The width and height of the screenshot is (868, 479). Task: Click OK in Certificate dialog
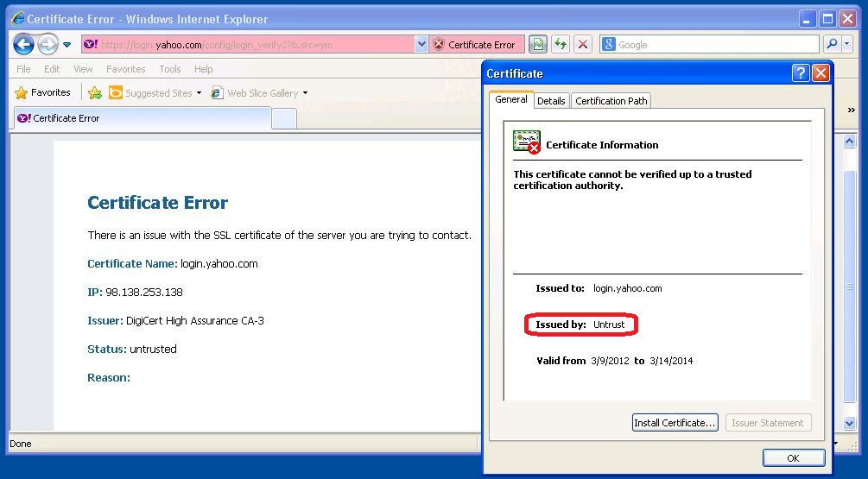click(793, 458)
